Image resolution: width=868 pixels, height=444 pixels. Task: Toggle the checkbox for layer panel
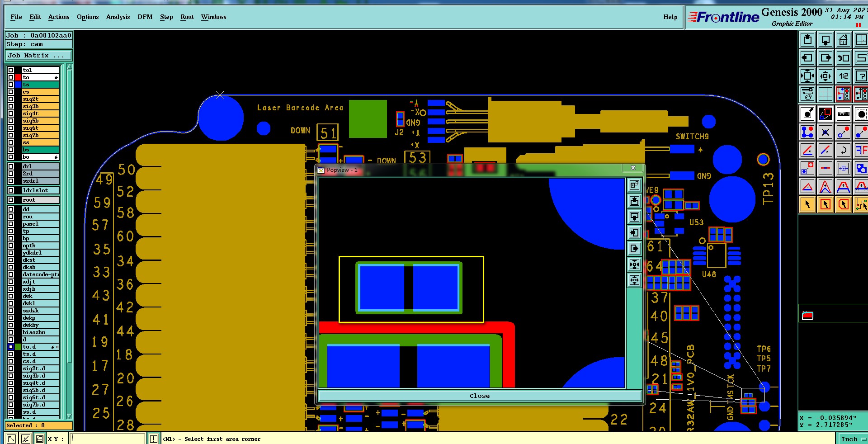11,224
